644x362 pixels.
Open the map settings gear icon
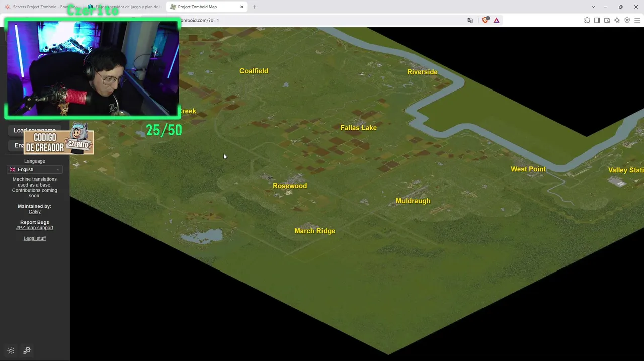click(27, 350)
